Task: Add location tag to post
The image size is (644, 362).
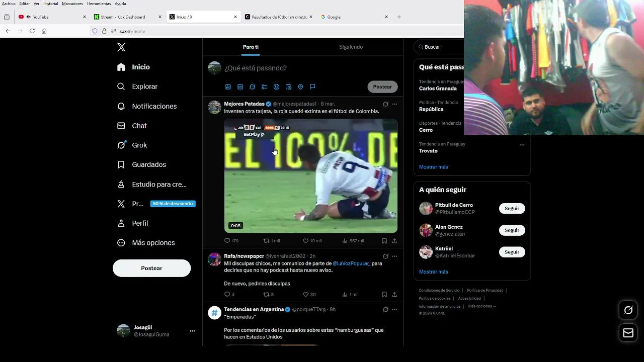Action: pos(300,87)
